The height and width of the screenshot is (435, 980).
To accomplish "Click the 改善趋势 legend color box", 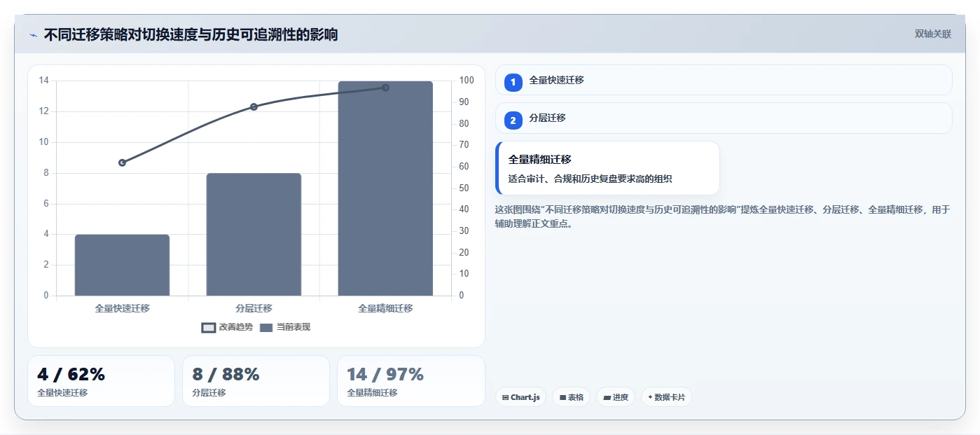I will pyautogui.click(x=208, y=328).
